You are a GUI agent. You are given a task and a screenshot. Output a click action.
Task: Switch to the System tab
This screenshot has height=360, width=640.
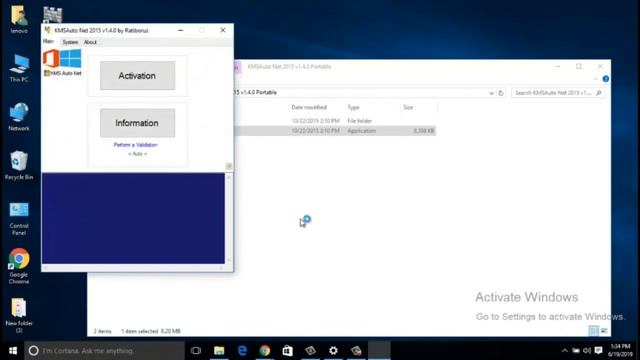click(70, 42)
